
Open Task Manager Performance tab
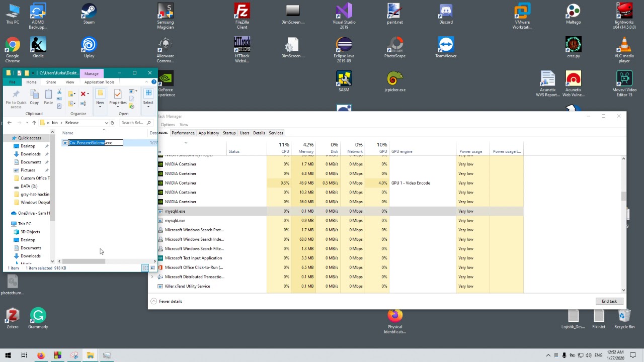[183, 133]
